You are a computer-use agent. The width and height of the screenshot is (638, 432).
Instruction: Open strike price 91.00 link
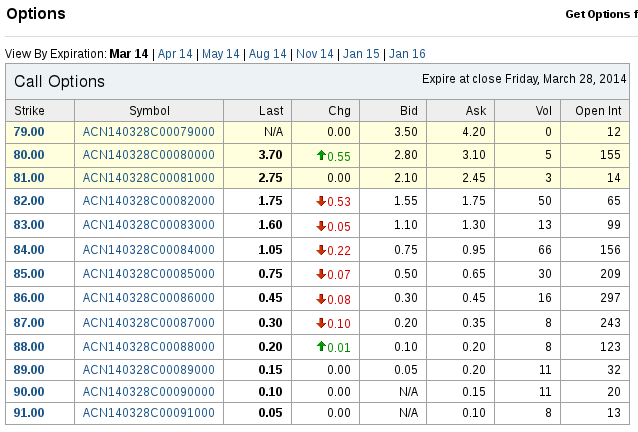click(29, 413)
